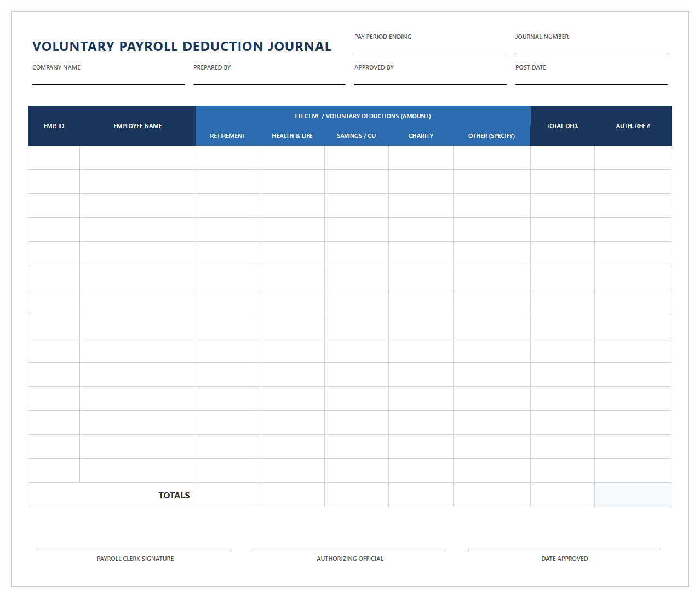Click the Other (Specify) cell in Totals row
The width and height of the screenshot is (700, 598).
click(492, 495)
